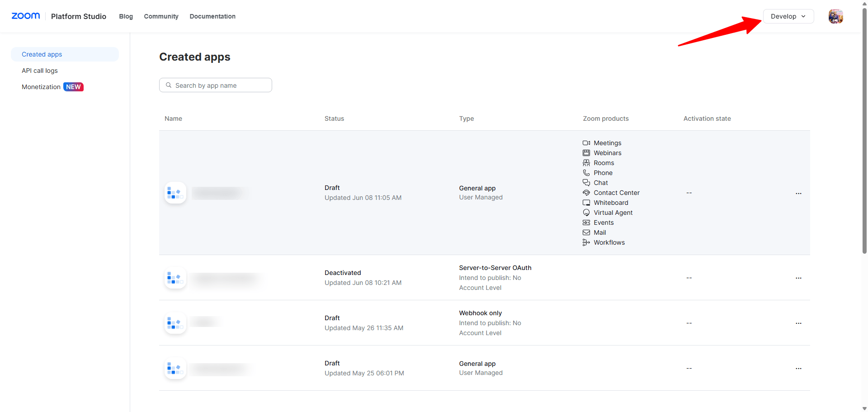The image size is (868, 412).
Task: Click Platform Studio title
Action: point(79,16)
